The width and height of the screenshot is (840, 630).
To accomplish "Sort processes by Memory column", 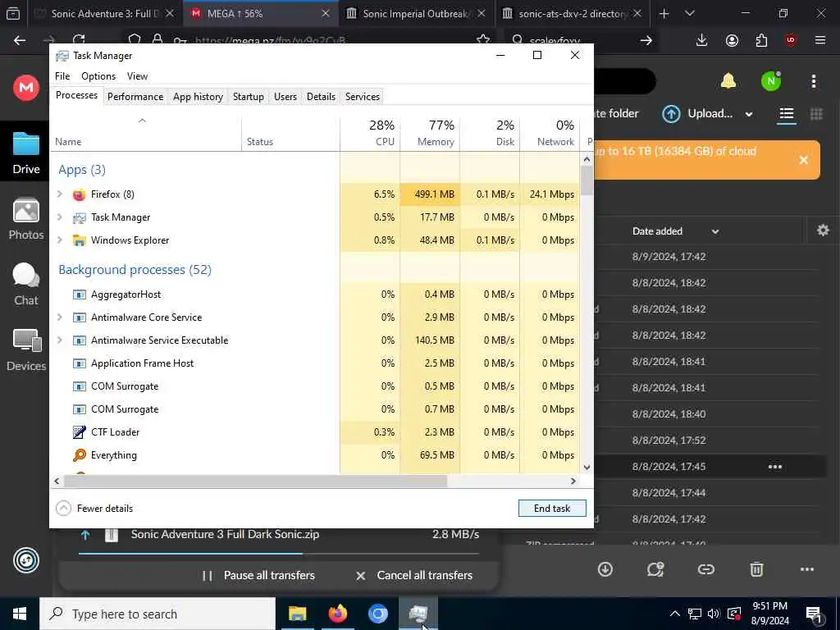I will point(430,133).
